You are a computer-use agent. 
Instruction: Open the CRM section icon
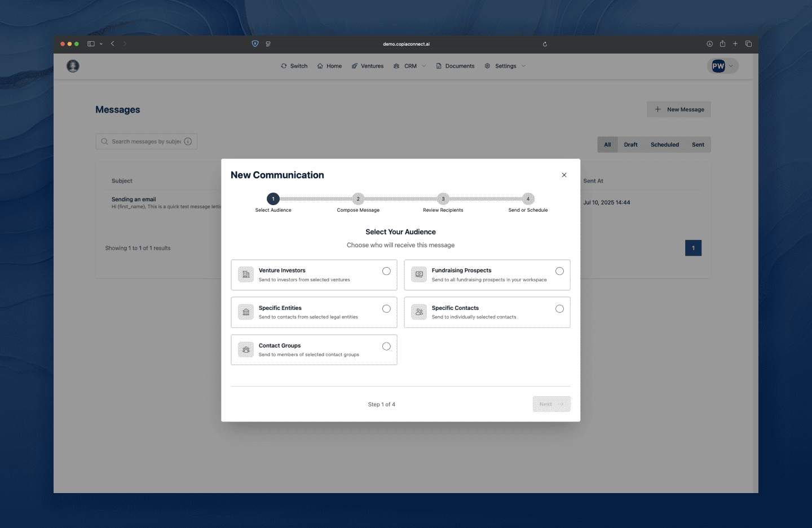tap(397, 66)
